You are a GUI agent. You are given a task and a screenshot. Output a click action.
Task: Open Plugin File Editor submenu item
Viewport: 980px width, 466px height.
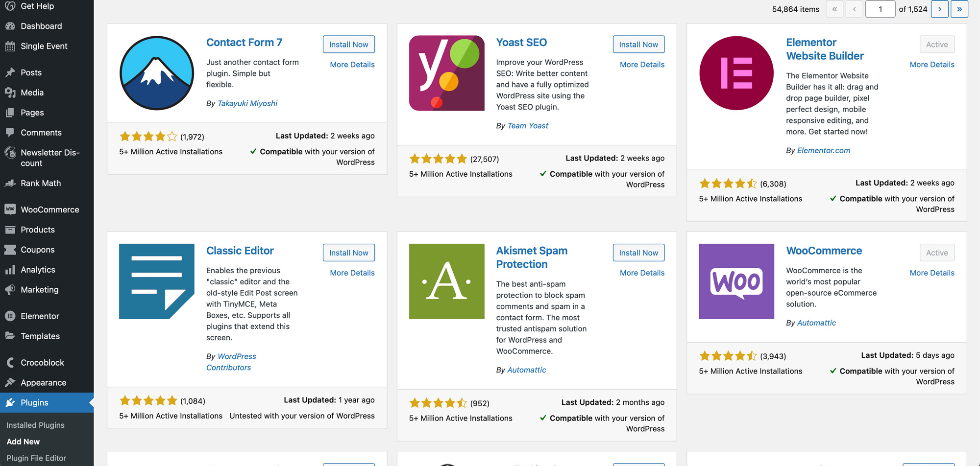click(36, 458)
